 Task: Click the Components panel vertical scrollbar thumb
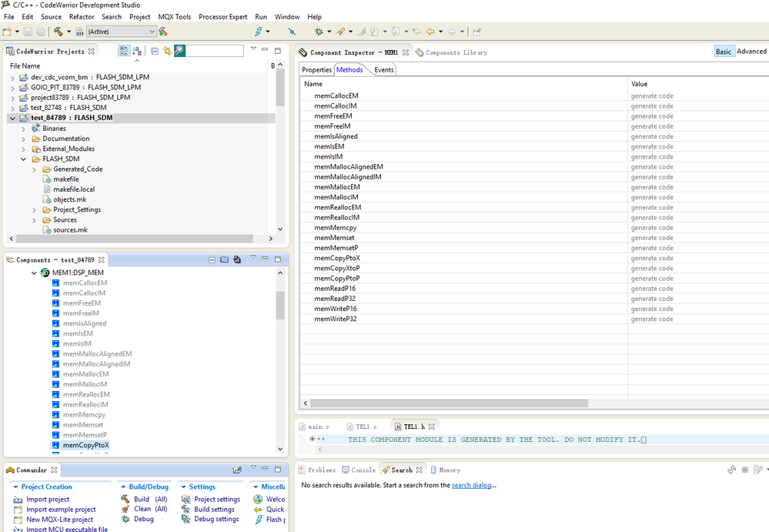click(280, 305)
